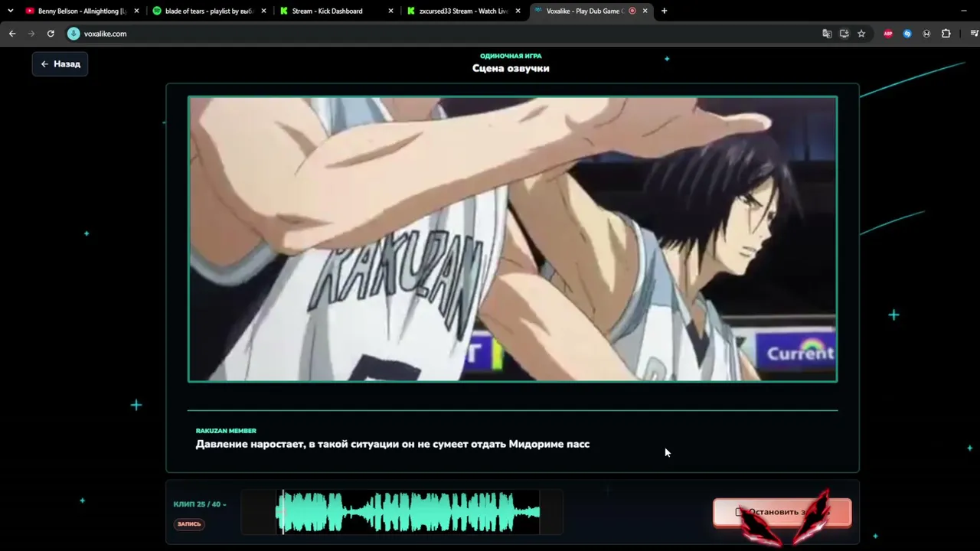Click the anime scene video preview
The height and width of the screenshot is (551, 980).
[512, 239]
